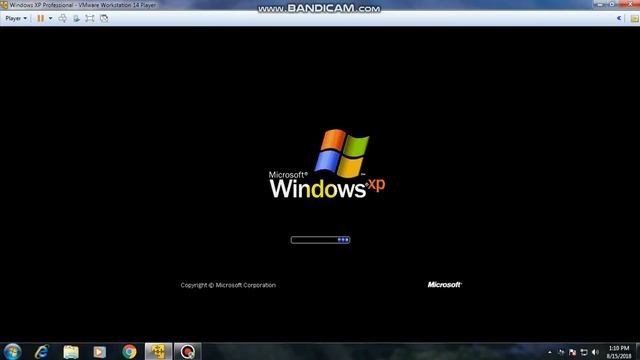Expand the power options arrow beside pause
This screenshot has width=640, height=360.
50,18
